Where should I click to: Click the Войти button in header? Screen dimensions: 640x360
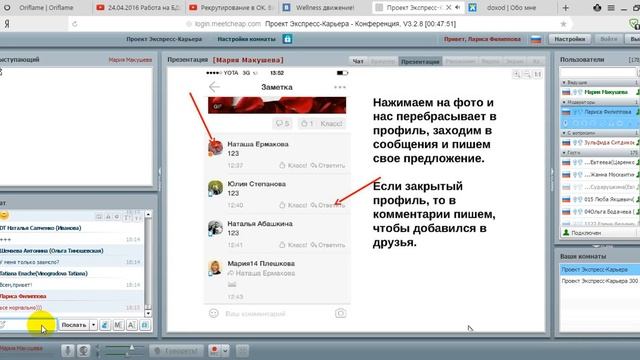608,39
